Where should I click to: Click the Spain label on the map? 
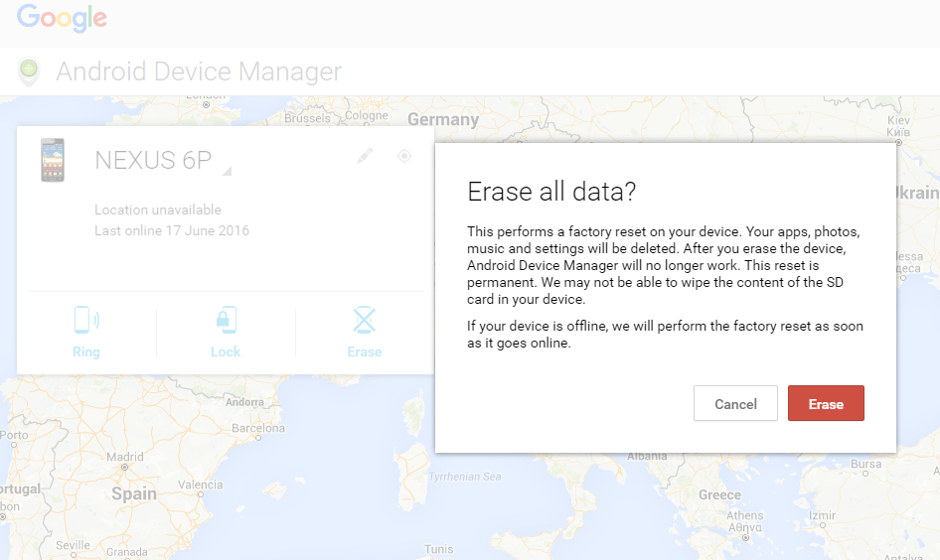point(134,493)
